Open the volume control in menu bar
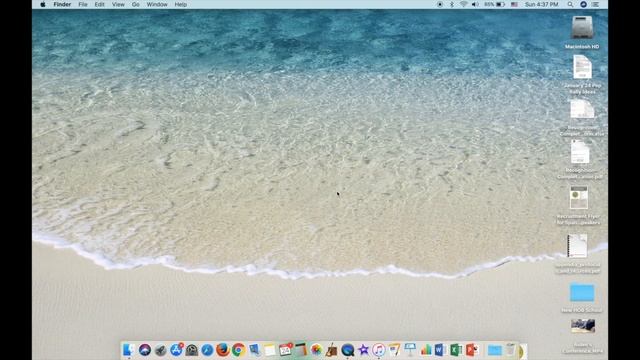This screenshot has width=640, height=360. [x=475, y=4]
